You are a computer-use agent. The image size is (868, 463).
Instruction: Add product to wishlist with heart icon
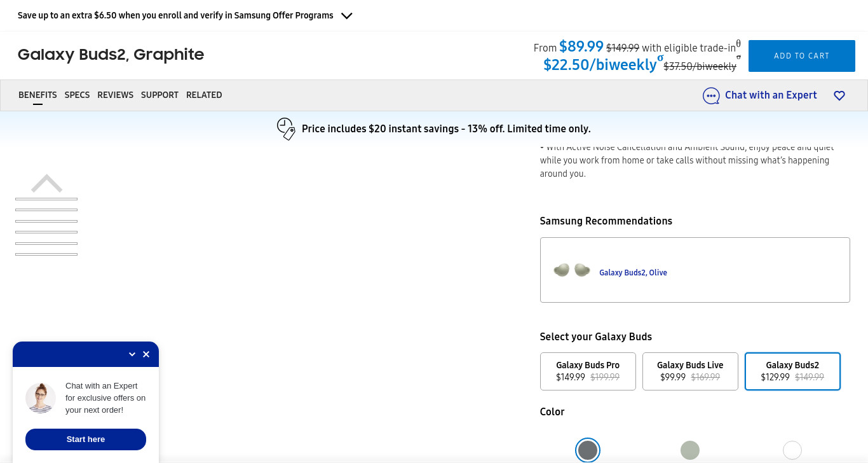[839, 95]
